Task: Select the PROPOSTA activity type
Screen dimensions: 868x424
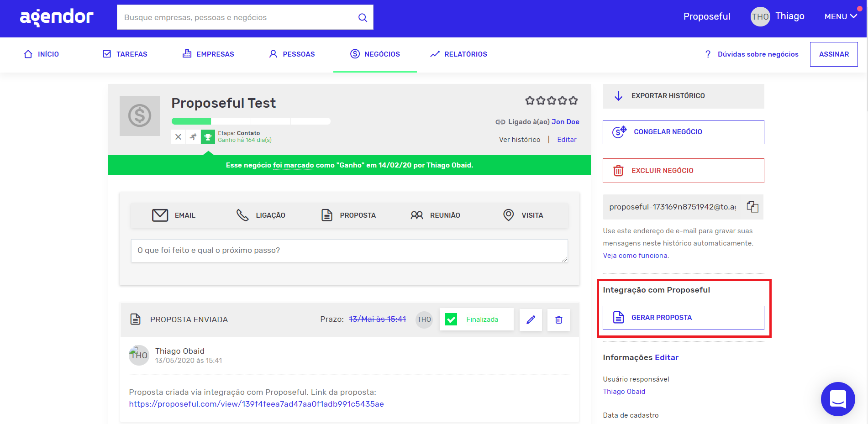Action: click(348, 215)
